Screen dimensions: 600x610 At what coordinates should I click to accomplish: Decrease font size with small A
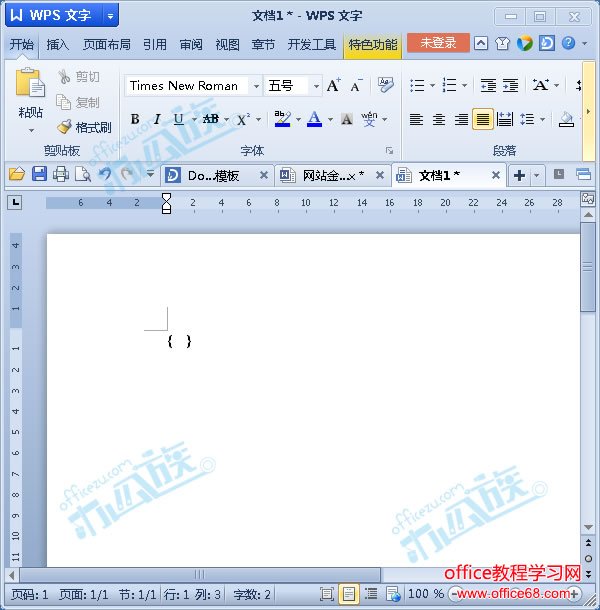[356, 86]
